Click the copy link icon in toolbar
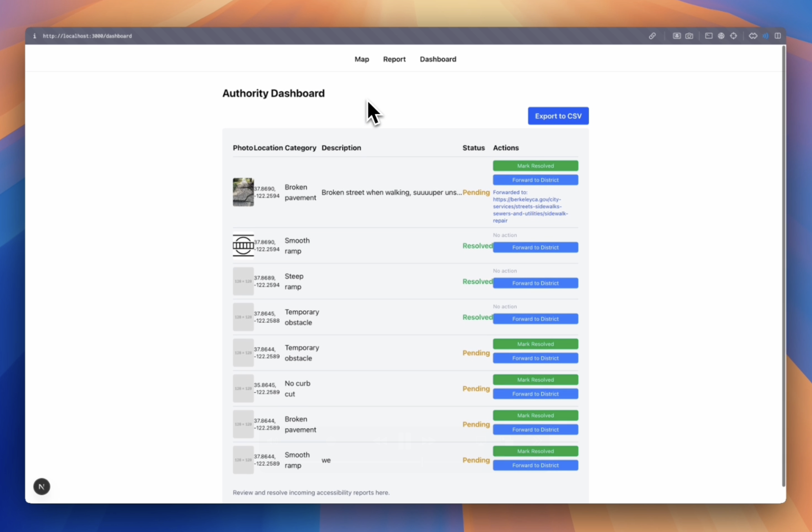Viewport: 812px width, 532px height. tap(652, 36)
